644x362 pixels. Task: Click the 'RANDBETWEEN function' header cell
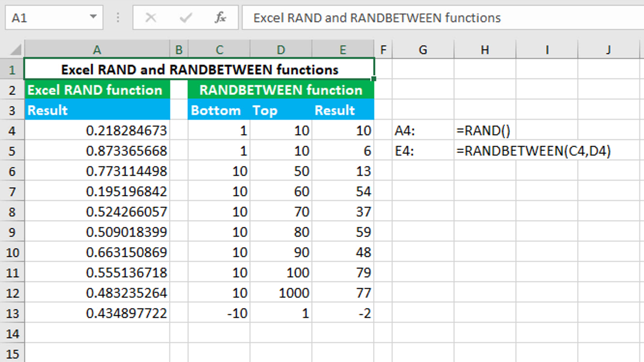coord(281,90)
